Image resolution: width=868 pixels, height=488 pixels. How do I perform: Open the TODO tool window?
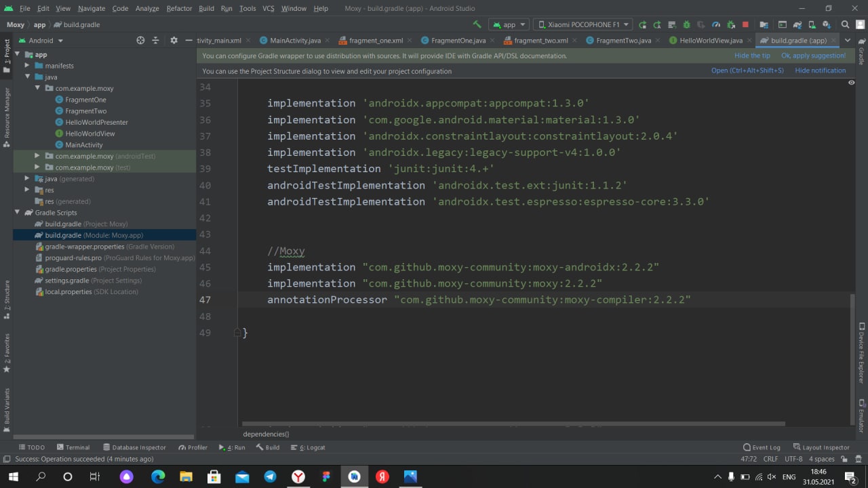(x=31, y=447)
